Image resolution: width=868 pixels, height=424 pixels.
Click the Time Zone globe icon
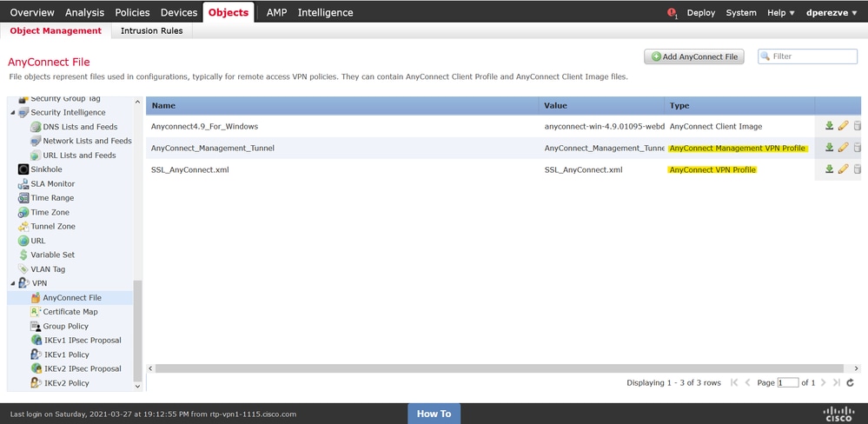(x=23, y=213)
